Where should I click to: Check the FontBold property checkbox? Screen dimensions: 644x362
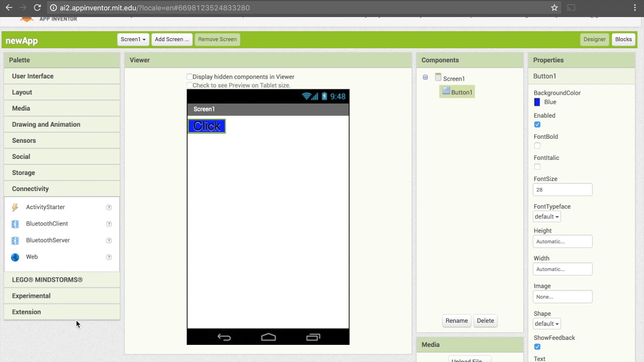537,146
